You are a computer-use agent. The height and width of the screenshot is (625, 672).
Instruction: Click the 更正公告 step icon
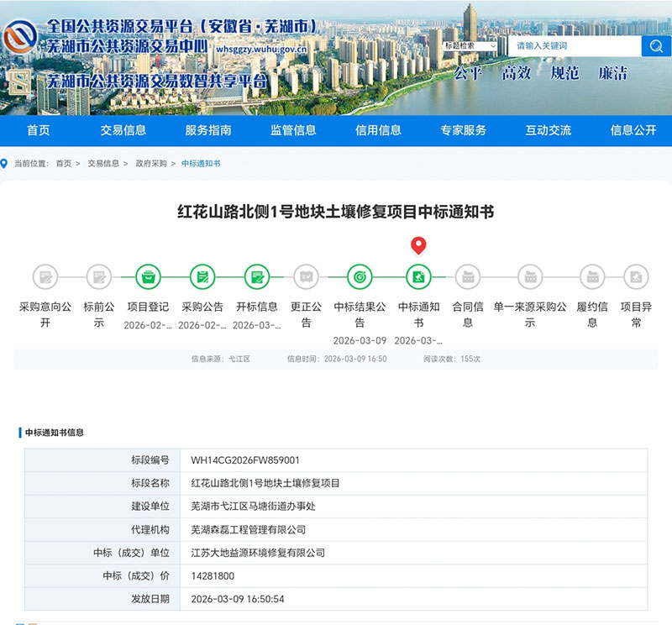coord(306,276)
